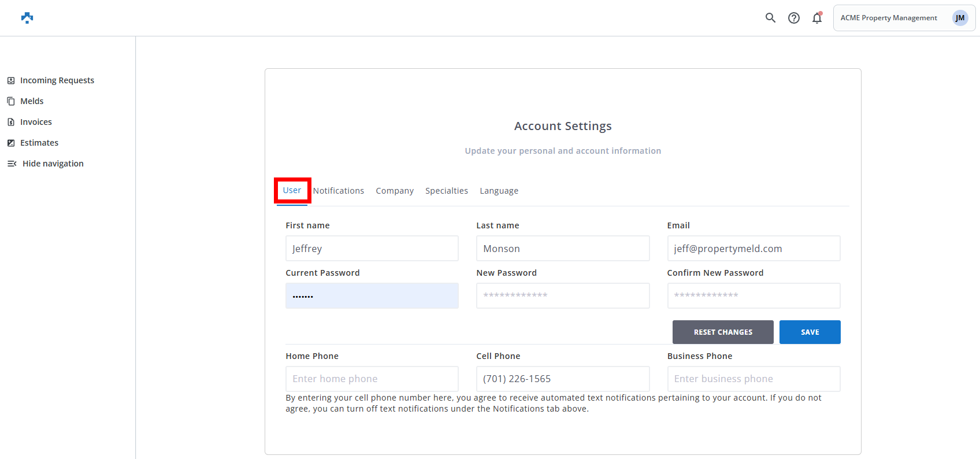Open the help question mark icon
The width and height of the screenshot is (980, 459).
[794, 18]
